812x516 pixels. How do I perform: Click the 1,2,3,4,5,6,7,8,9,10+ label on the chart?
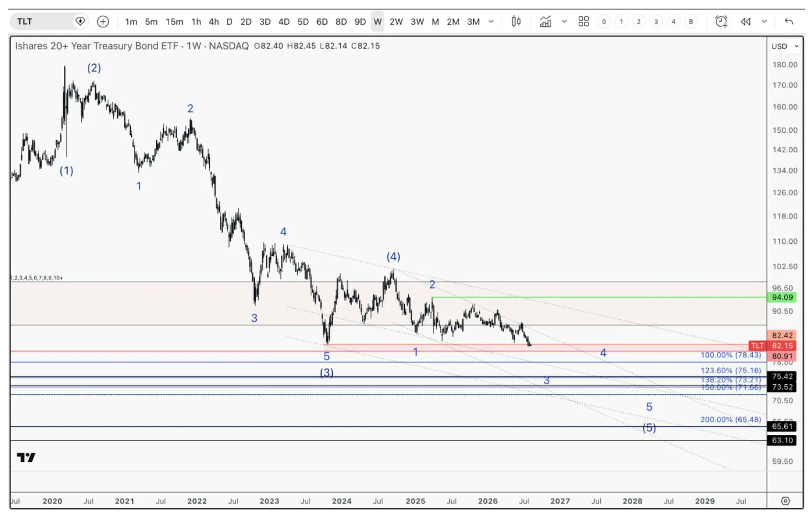point(37,278)
